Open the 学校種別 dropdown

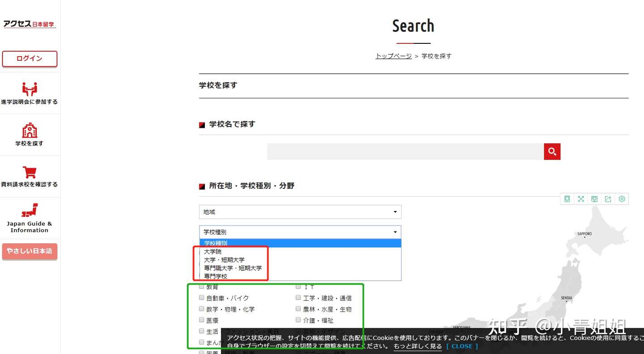300,232
